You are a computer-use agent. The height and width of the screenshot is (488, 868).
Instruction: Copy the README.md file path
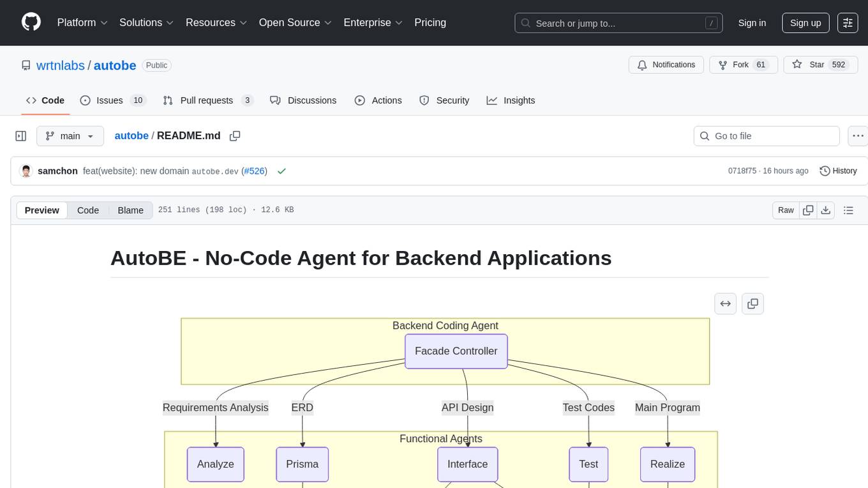[x=235, y=136]
